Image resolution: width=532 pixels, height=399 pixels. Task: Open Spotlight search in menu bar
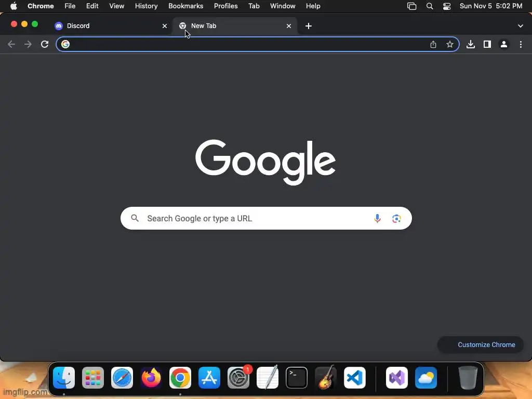click(x=430, y=6)
